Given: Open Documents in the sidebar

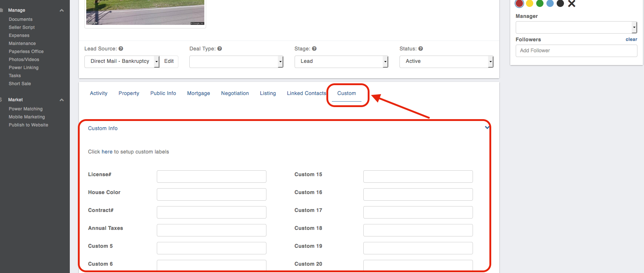Looking at the screenshot, I should 20,19.
